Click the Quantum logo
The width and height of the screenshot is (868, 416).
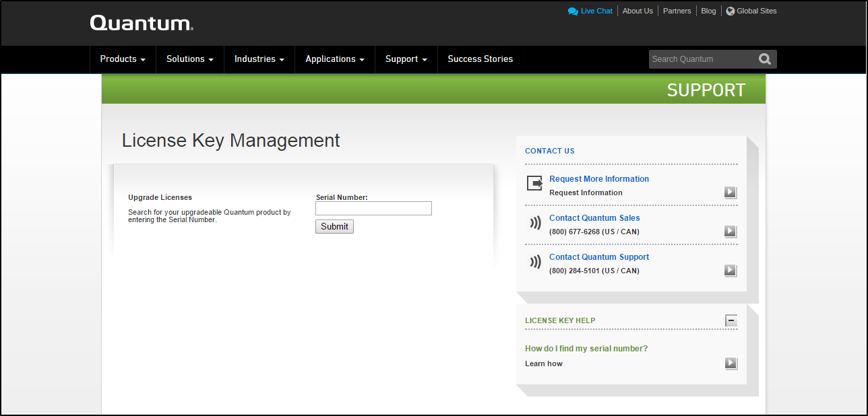pos(142,24)
